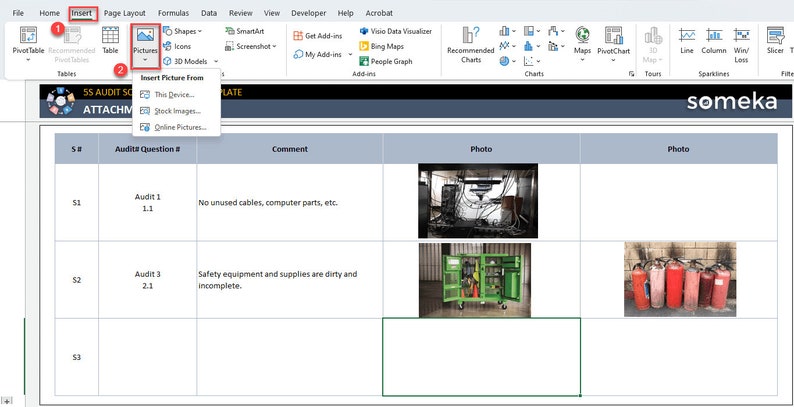This screenshot has height=407, width=794.
Task: Insert a Table from the ribbon
Action: coord(110,40)
